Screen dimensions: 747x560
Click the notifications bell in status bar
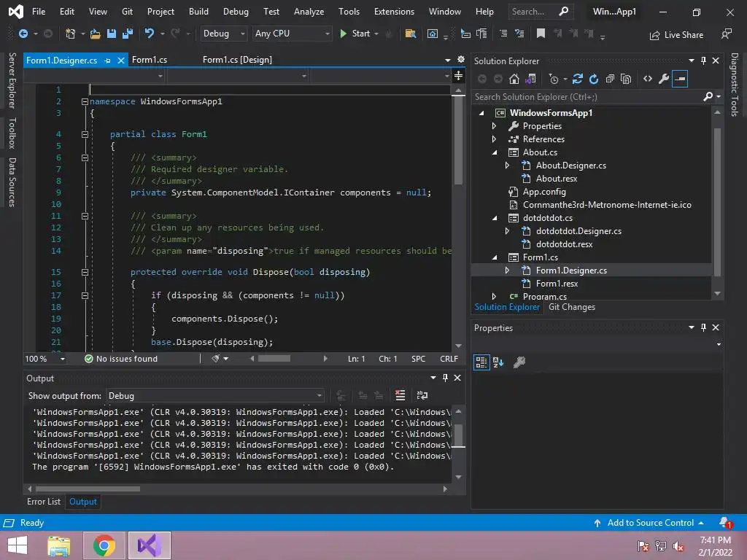click(x=725, y=523)
